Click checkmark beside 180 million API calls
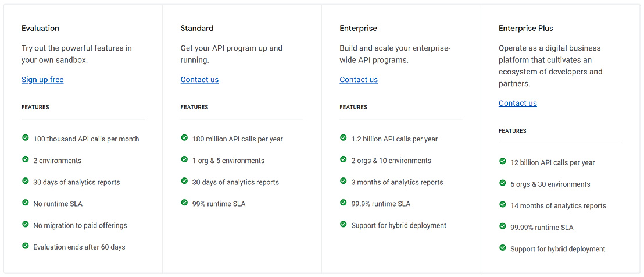Viewport: 644px width, 277px height. 184,138
